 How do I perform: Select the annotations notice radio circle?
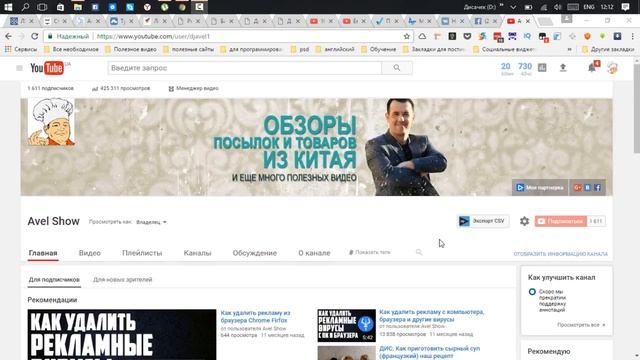(x=532, y=292)
